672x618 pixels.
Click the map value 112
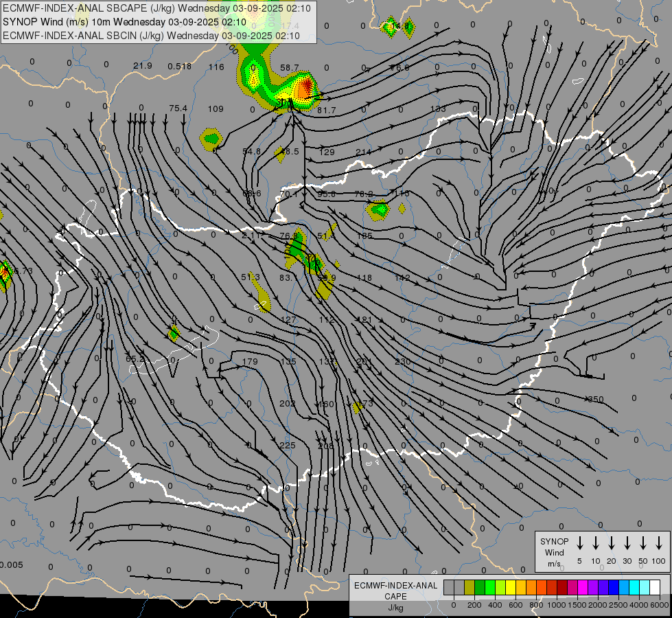[x=327, y=320]
